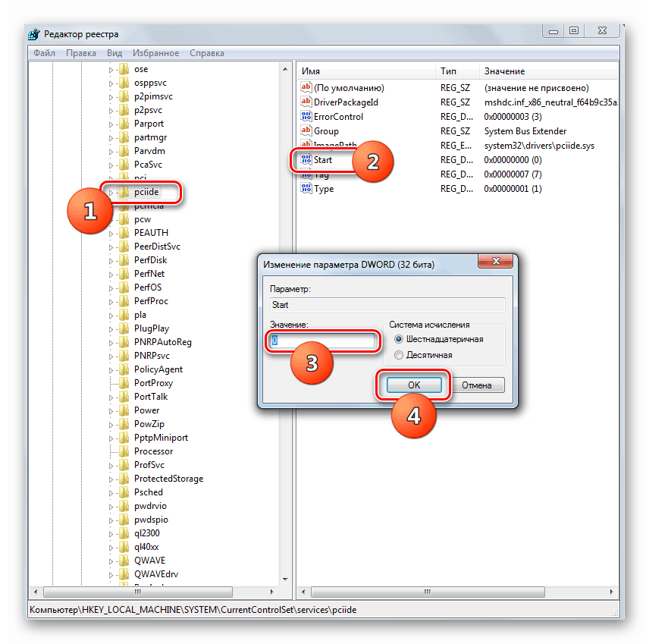Click the binary icon next to Start value
Viewport: 649px width, 644px height.
coord(306,160)
